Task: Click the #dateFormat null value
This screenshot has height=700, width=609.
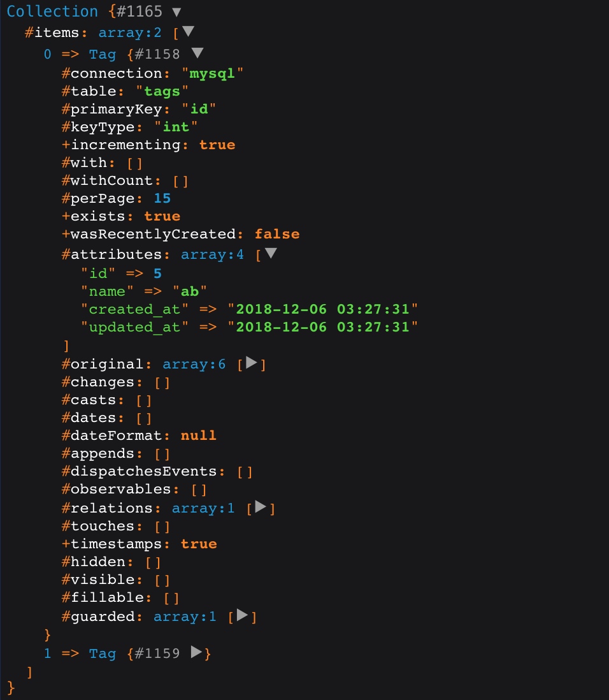Action: (x=199, y=435)
